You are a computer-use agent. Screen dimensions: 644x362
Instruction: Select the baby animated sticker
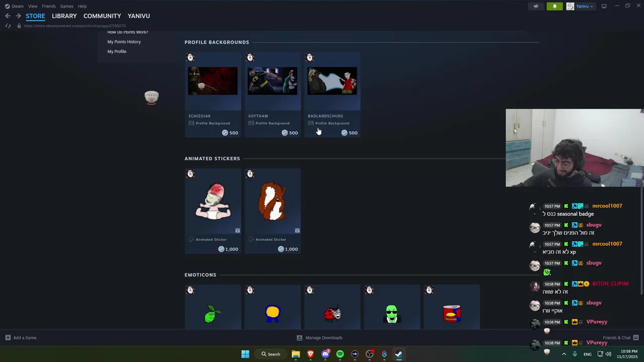[x=213, y=201]
